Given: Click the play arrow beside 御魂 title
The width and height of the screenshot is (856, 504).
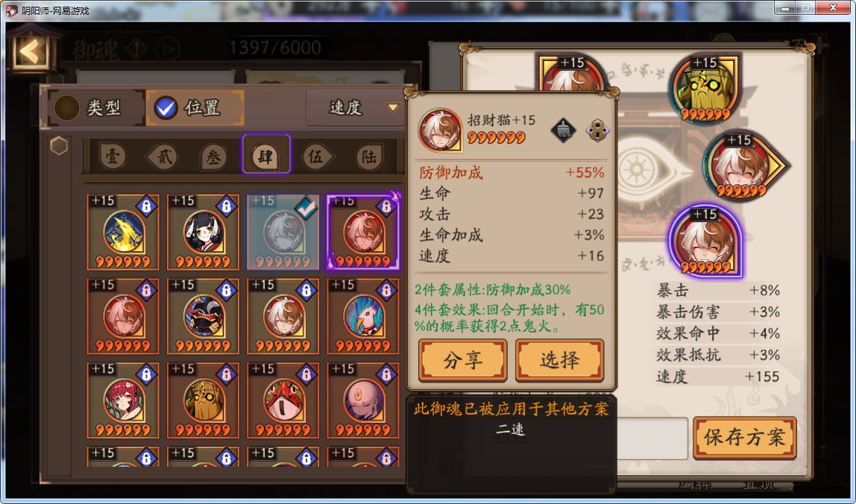Looking at the screenshot, I should click(169, 50).
